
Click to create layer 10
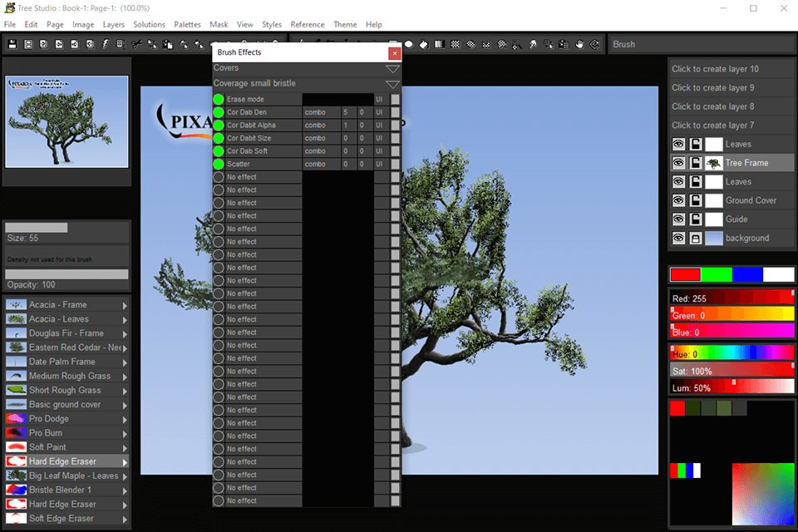pyautogui.click(x=731, y=69)
